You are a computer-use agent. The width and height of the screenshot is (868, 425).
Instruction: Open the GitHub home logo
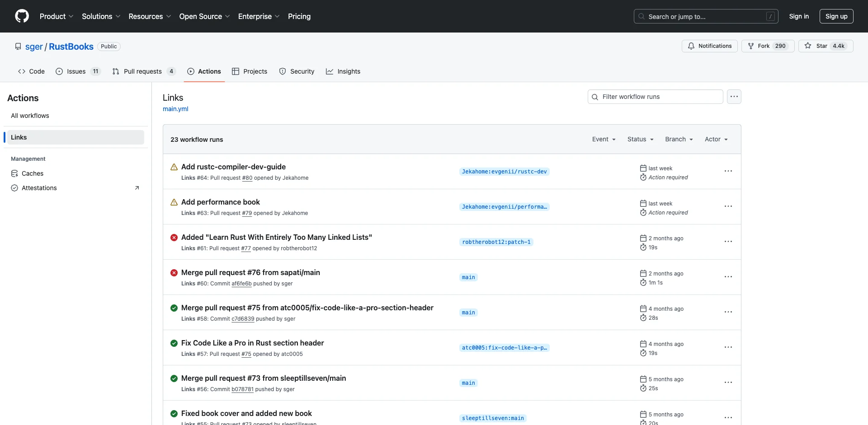(22, 16)
